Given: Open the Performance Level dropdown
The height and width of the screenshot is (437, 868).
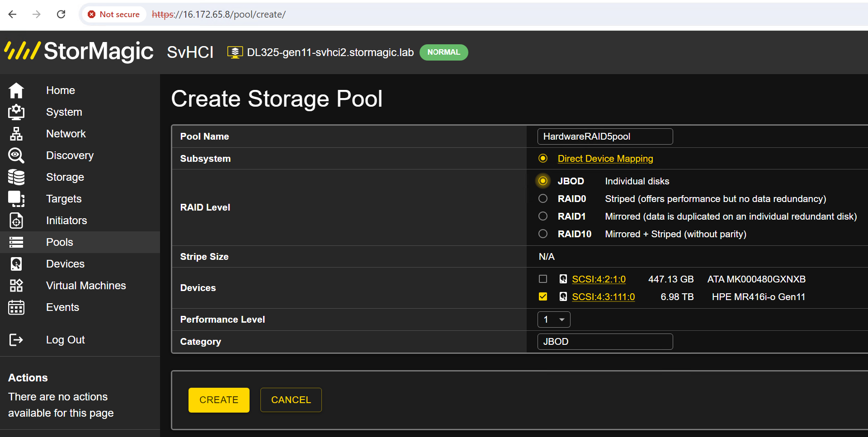Looking at the screenshot, I should (554, 320).
